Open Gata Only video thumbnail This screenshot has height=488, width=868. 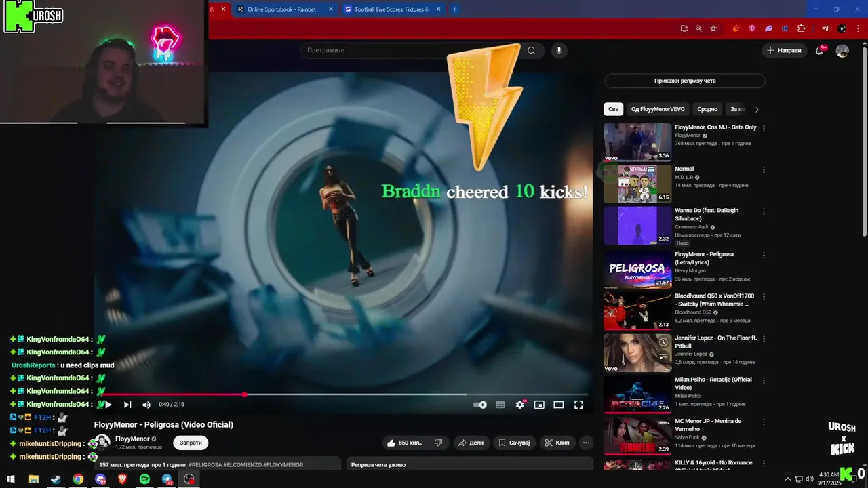click(637, 142)
